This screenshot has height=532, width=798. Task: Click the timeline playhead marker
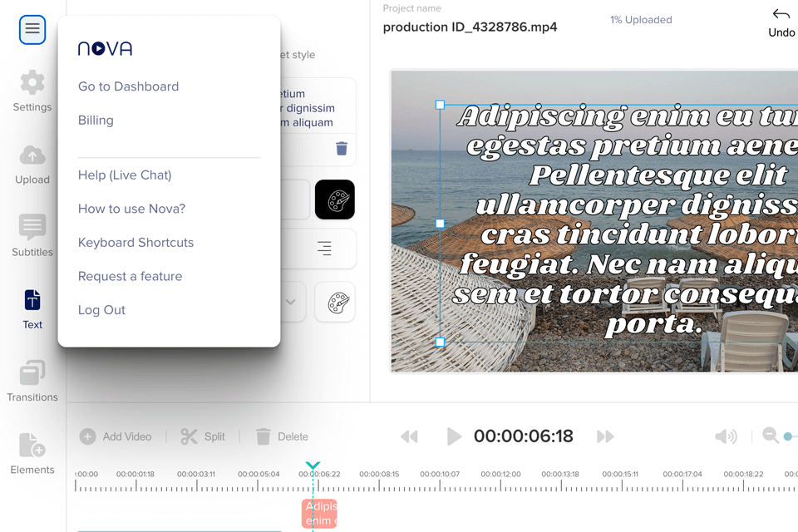tap(313, 465)
